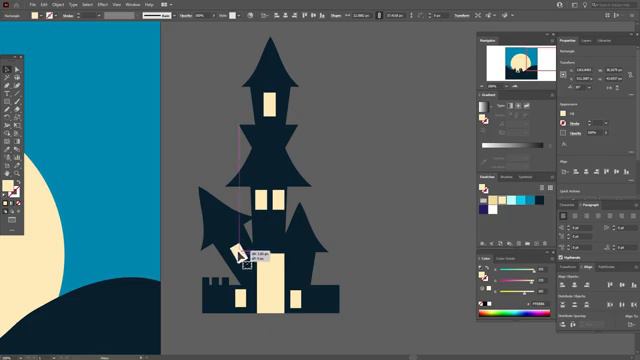Select the Hand tool in the toolbox

click(x=7, y=173)
